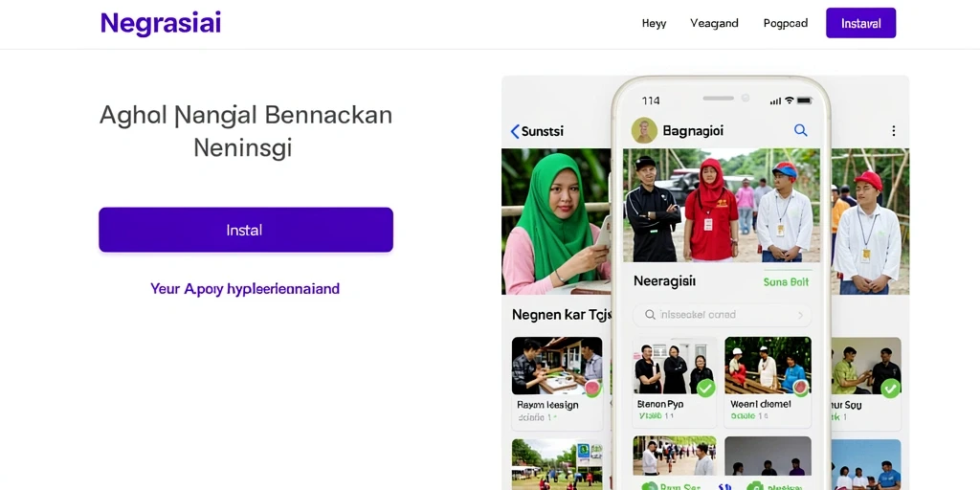
Task: Tap the phone's search magnifier icon
Action: click(x=800, y=130)
